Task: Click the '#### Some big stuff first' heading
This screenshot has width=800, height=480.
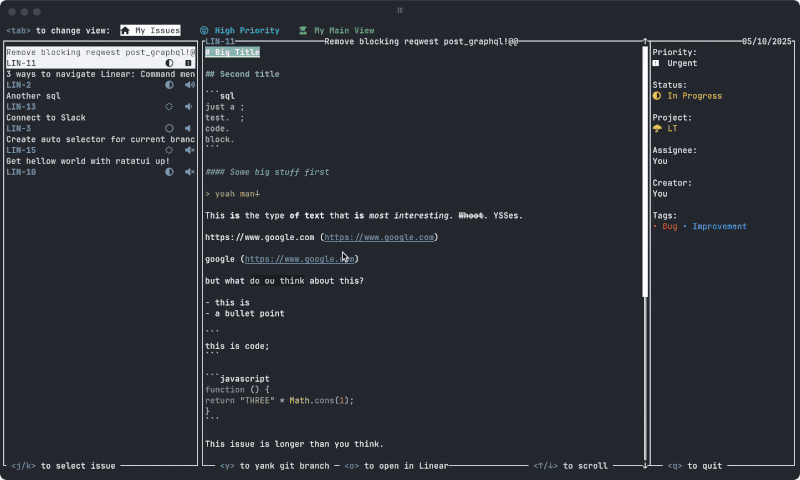Action: click(267, 172)
